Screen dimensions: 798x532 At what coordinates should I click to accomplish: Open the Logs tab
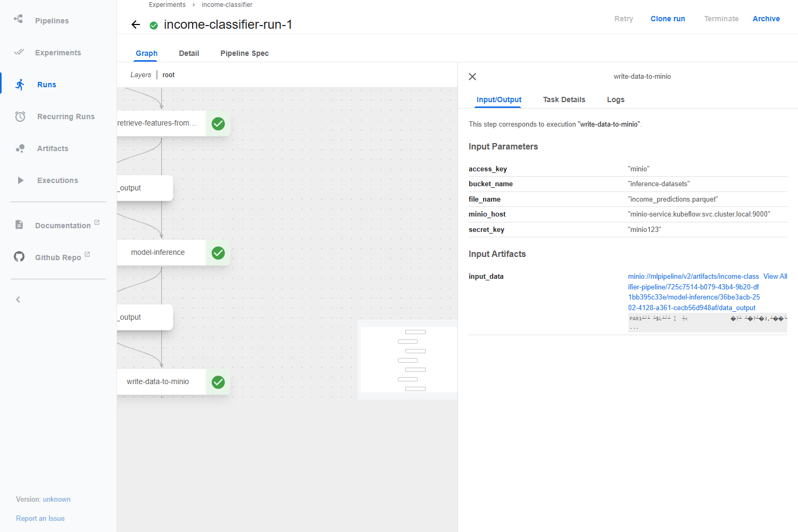[x=616, y=99]
